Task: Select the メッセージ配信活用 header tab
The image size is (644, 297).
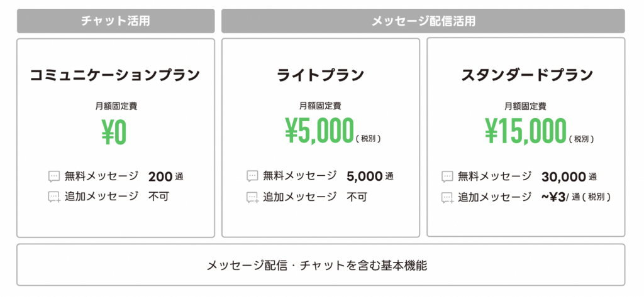Action: pos(423,21)
